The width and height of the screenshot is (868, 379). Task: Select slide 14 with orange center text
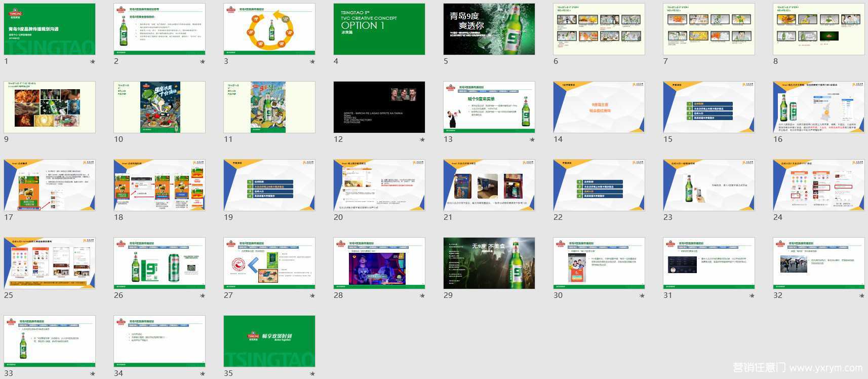coord(599,107)
